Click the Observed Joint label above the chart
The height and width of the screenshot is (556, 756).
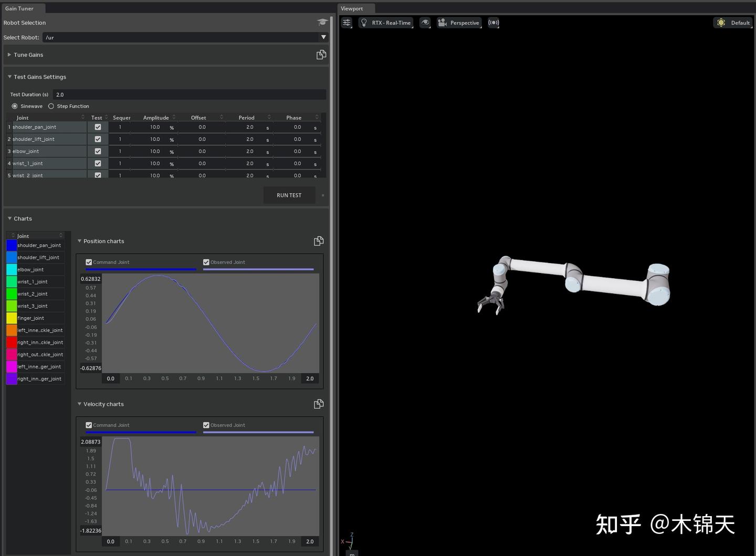[x=227, y=262]
